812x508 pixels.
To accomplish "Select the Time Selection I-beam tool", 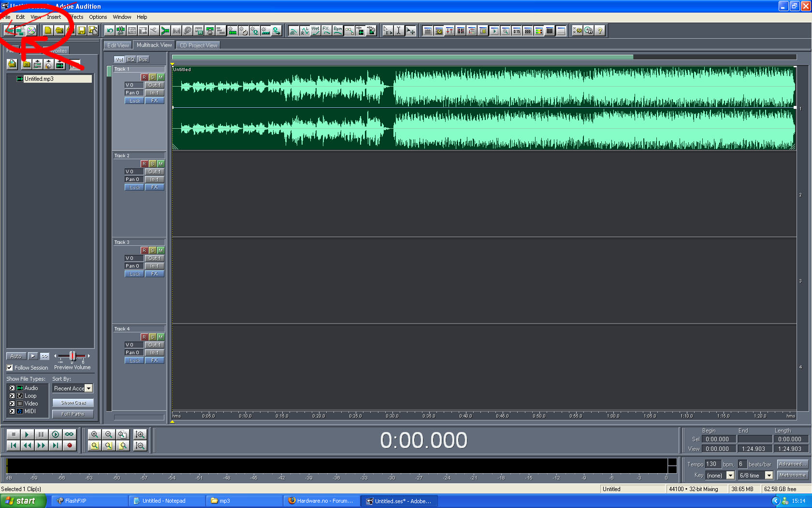I will (x=399, y=30).
